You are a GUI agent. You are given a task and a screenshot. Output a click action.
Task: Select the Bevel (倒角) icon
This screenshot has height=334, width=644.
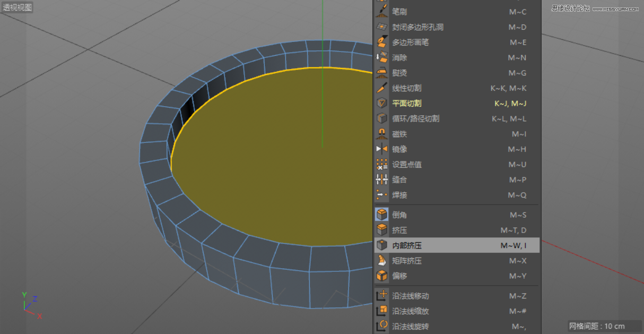(x=382, y=215)
